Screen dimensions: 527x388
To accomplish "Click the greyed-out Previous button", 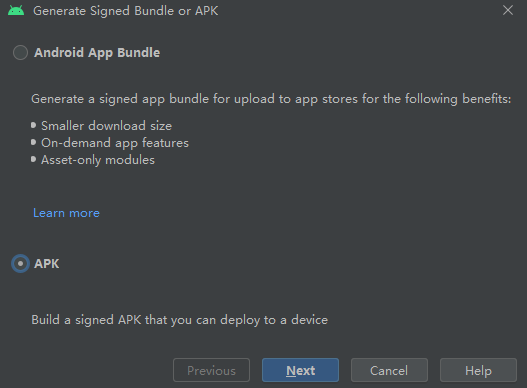I will coord(211,370).
